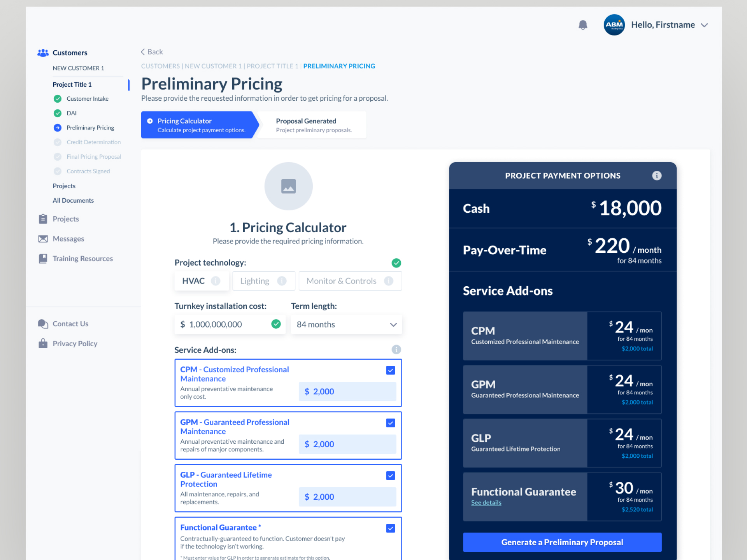Screen dimensions: 747x560
Task: Click the Back arrow chevron
Action: 143,52
